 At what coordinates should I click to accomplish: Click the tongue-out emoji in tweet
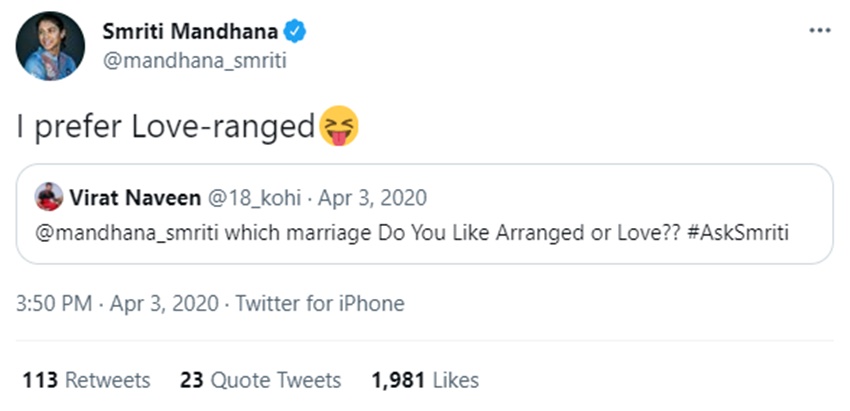[x=338, y=127]
